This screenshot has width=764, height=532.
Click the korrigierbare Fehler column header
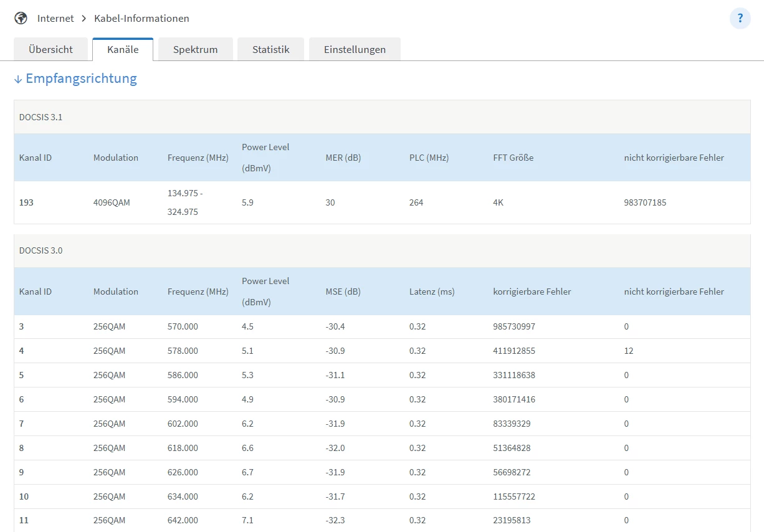(x=532, y=292)
